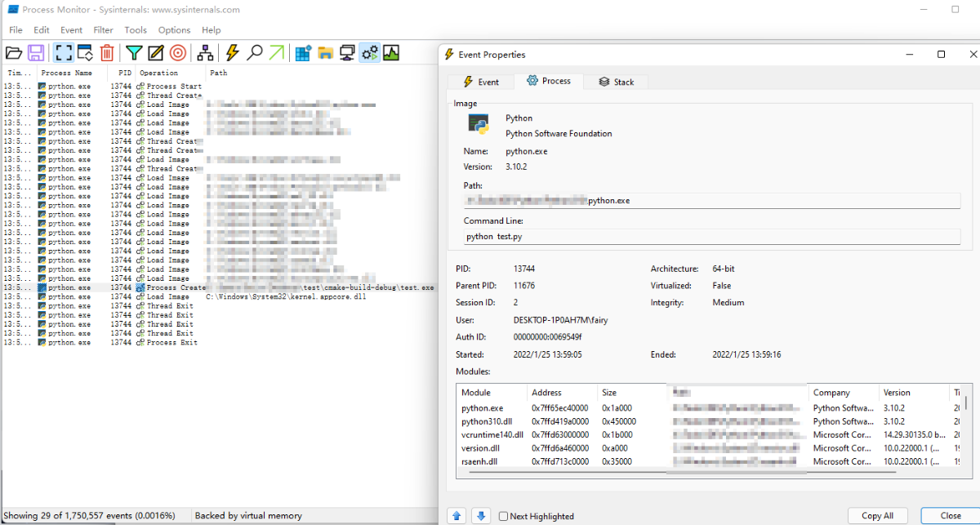Click the Copy All button
980x525 pixels.
[x=877, y=515]
